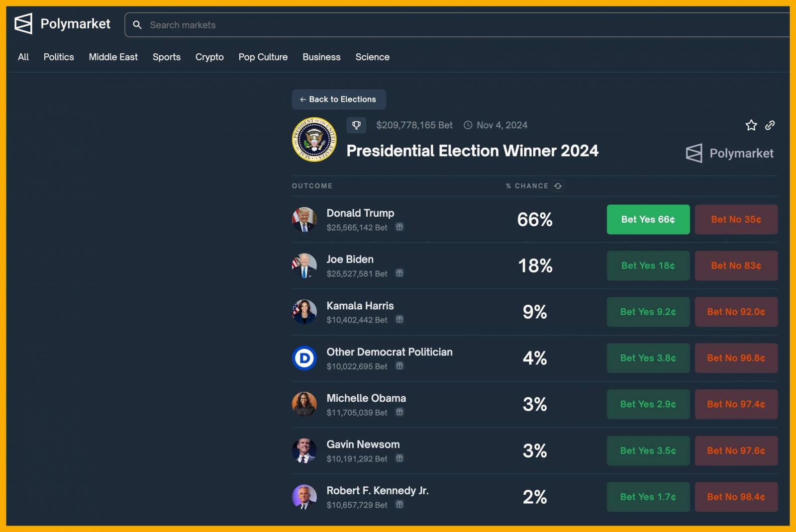Switch to the Crypto category
Screen dimensions: 796x532
[x=209, y=57]
